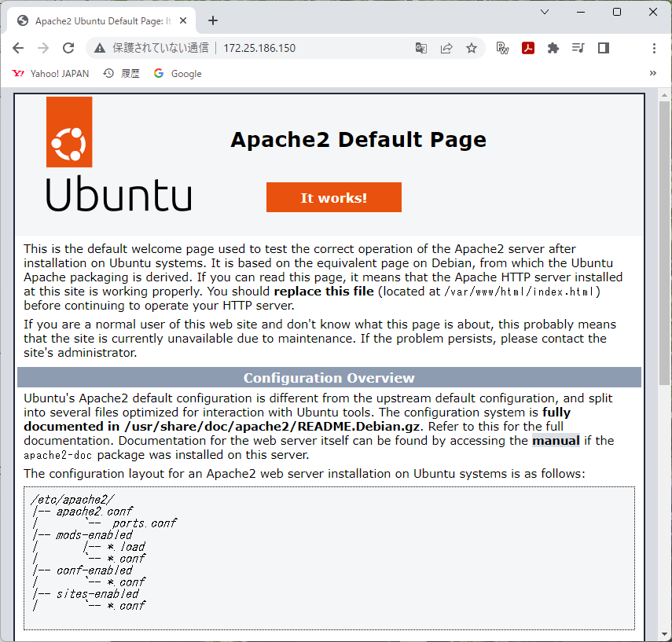Image resolution: width=672 pixels, height=642 pixels.
Task: Go back to the previous page
Action: point(18,48)
